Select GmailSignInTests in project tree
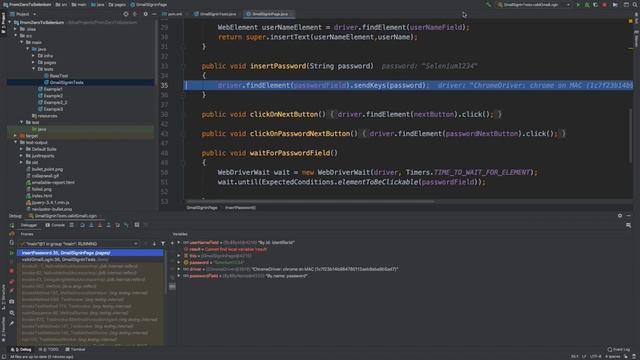This screenshot has width=640, height=360. [x=66, y=82]
